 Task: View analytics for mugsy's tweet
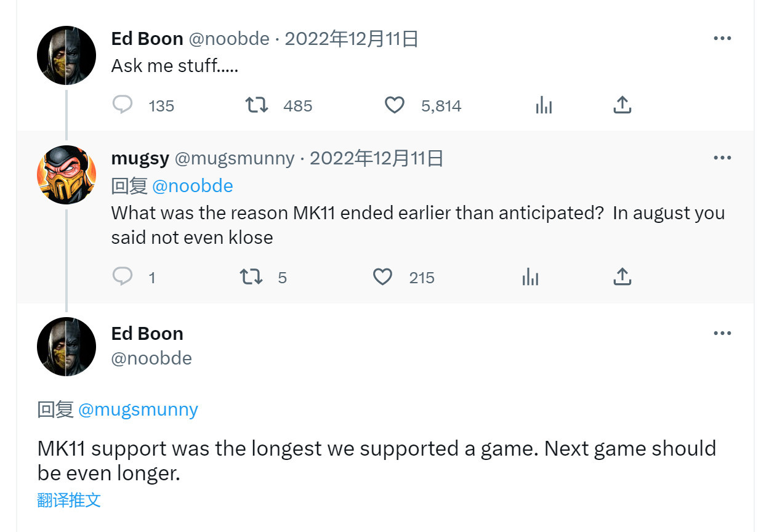pyautogui.click(x=530, y=277)
